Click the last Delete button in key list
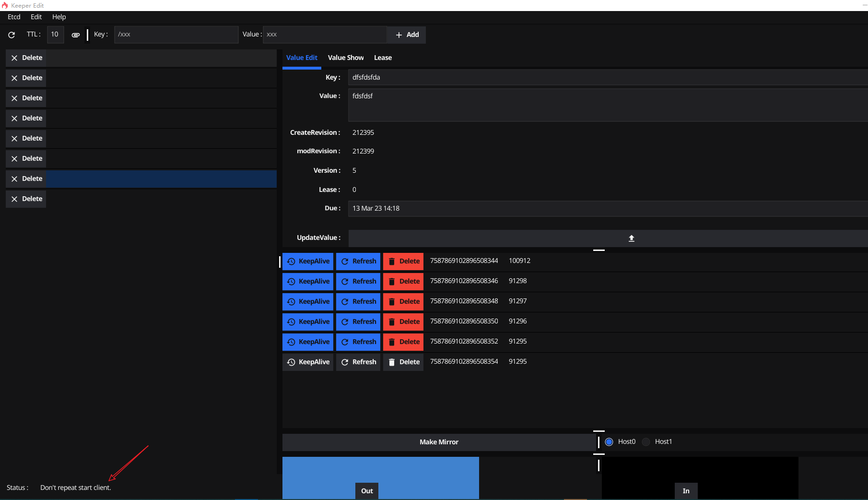The width and height of the screenshot is (868, 500). coord(26,199)
